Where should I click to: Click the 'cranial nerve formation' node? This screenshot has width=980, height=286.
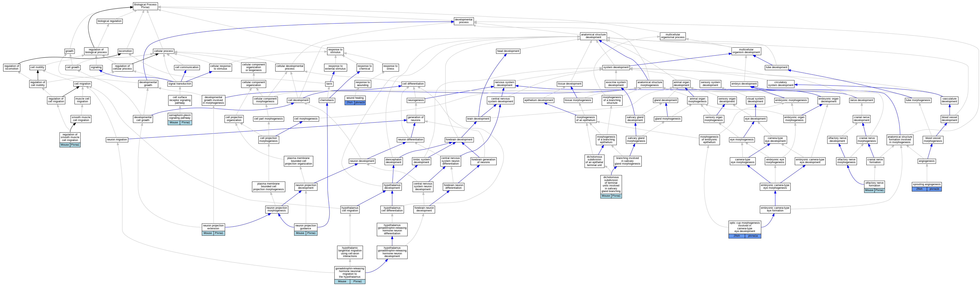pyautogui.click(x=875, y=161)
